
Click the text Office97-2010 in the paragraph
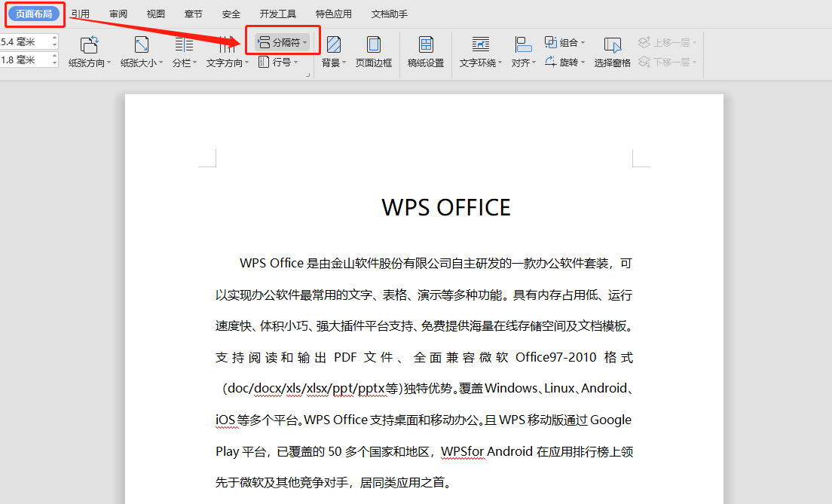point(556,357)
